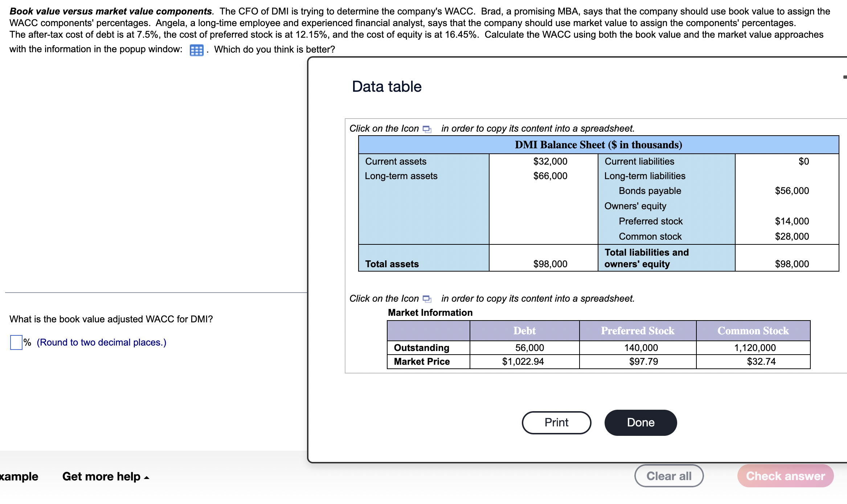Click the copy icon above Market Information
This screenshot has width=847, height=504.
427,298
